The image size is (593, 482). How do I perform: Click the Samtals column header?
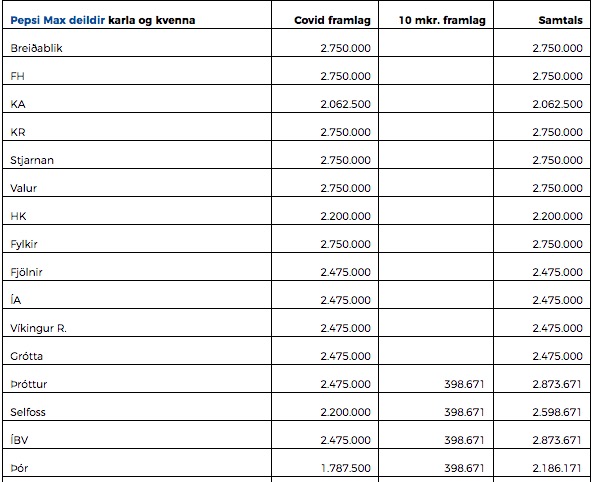560,20
